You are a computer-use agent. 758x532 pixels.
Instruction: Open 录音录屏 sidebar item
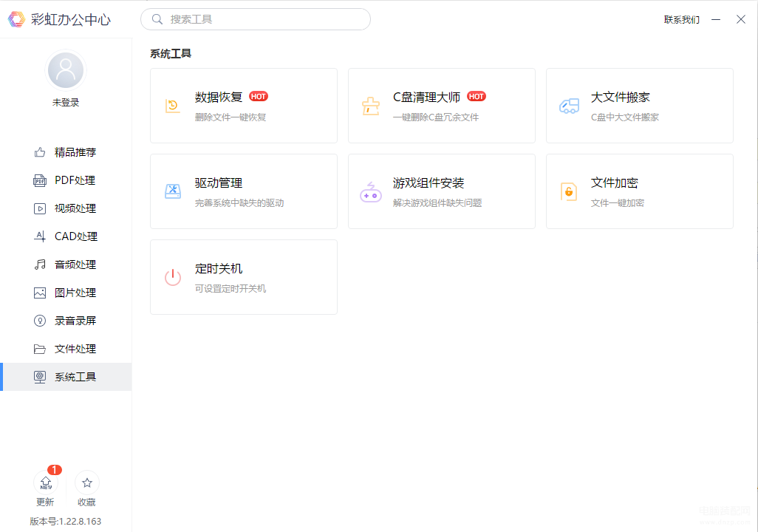coord(66,321)
